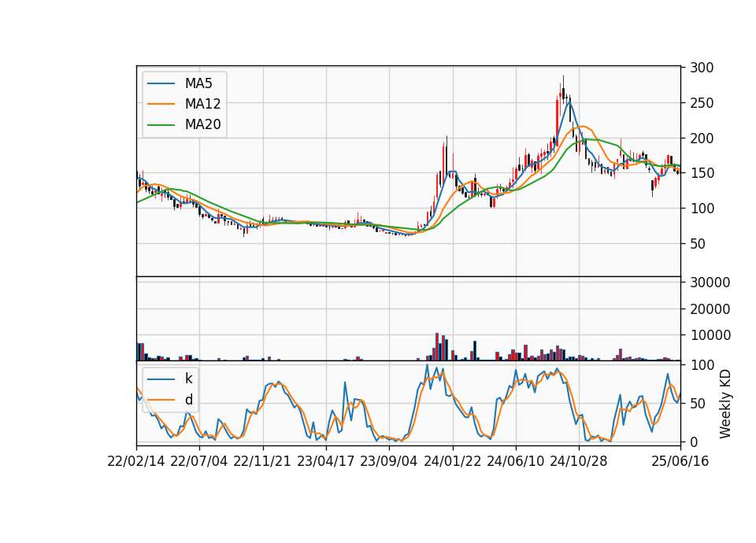Click the 10000 volume axis label
Screen dimensions: 756x543
coord(710,335)
